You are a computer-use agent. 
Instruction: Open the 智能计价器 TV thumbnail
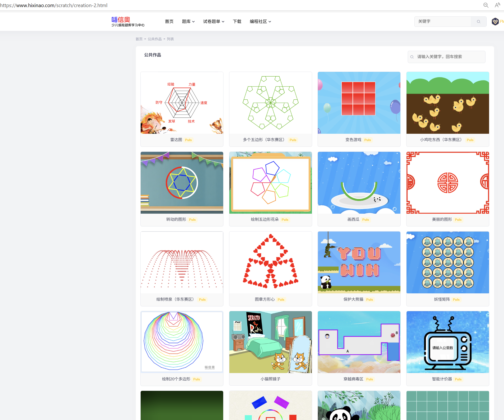[x=447, y=342]
